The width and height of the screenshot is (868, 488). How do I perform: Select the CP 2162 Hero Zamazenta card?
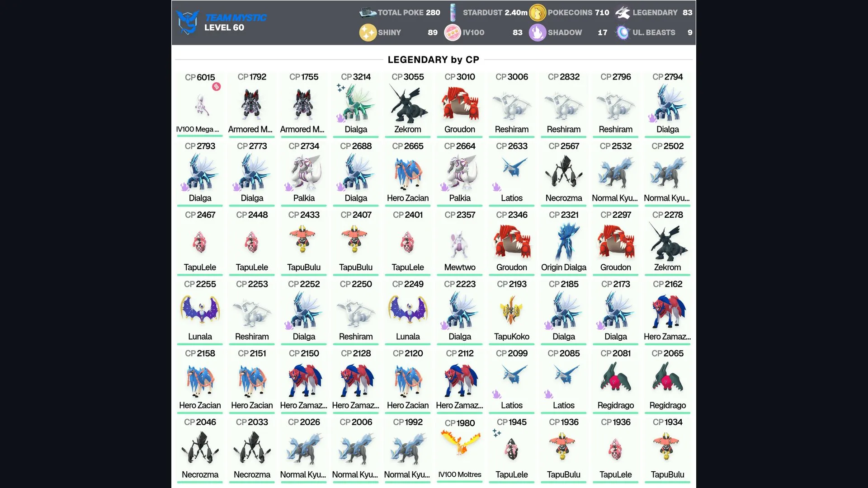pyautogui.click(x=668, y=312)
